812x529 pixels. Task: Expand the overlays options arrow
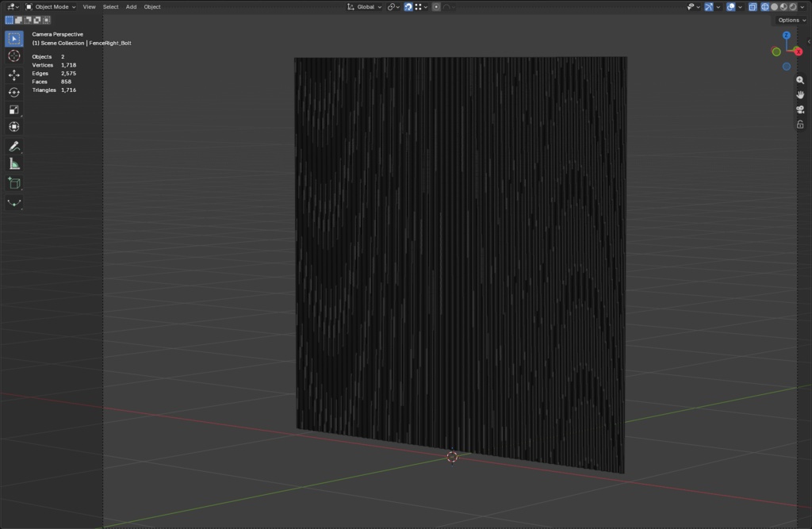coord(740,6)
